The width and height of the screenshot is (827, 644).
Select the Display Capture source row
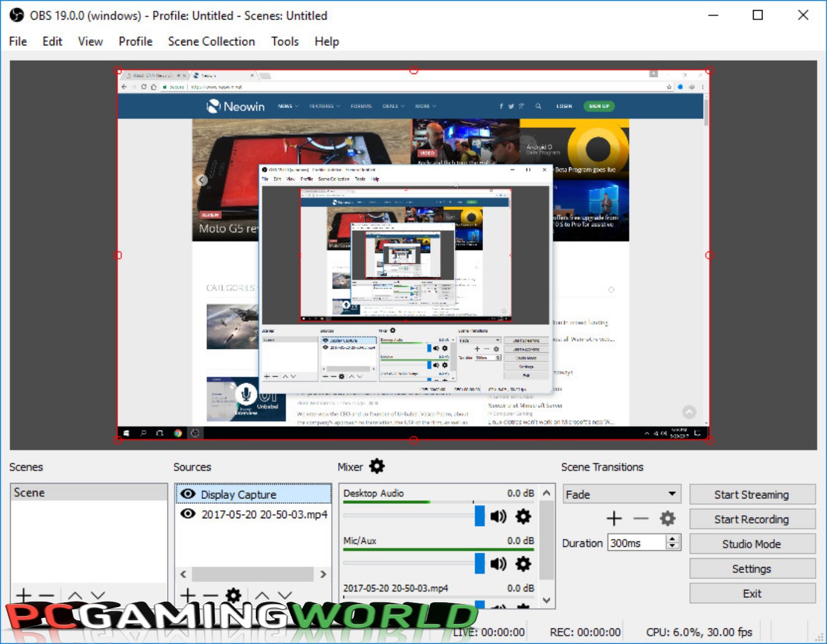253,494
